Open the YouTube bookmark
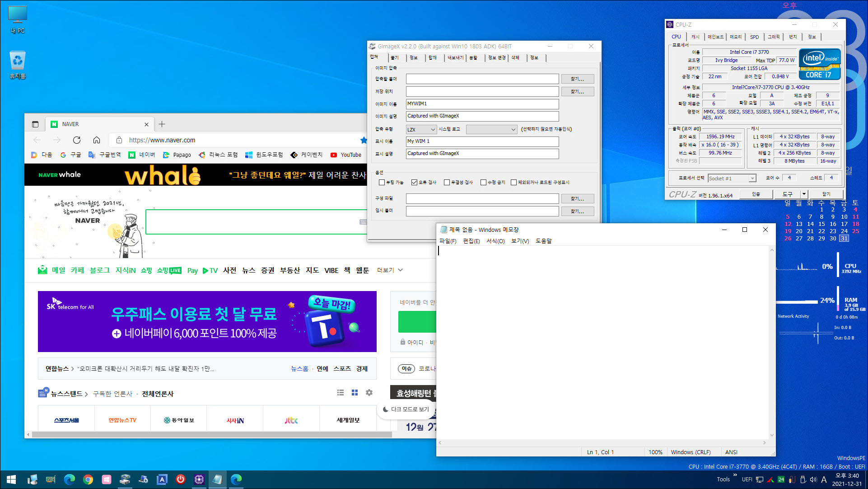 coord(346,155)
